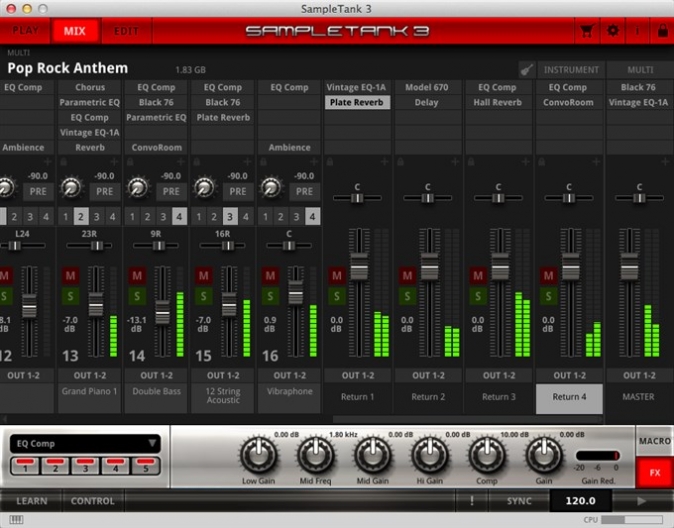The image size is (674, 528).
Task: Mute the Return 1 strip
Action: [x=337, y=275]
